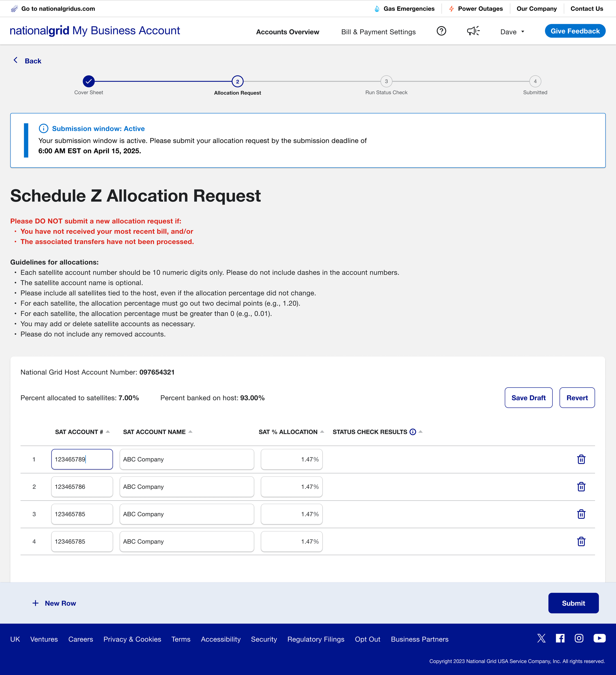Click trash icon for row 3
616x675 pixels.
(x=581, y=514)
